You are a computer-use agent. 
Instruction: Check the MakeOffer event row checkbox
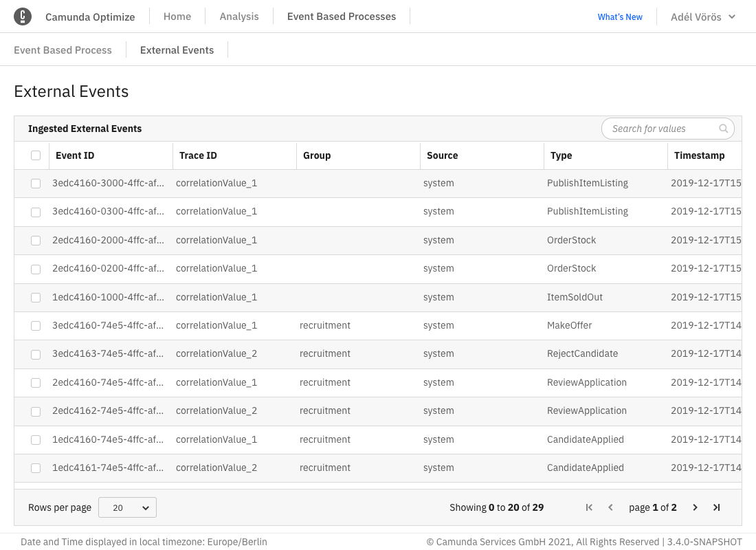36,326
